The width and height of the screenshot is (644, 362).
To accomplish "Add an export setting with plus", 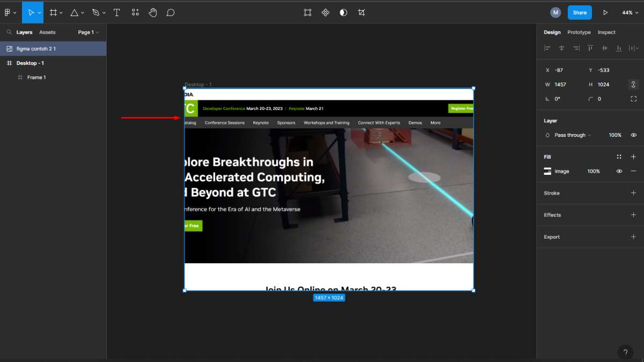I will point(633,237).
